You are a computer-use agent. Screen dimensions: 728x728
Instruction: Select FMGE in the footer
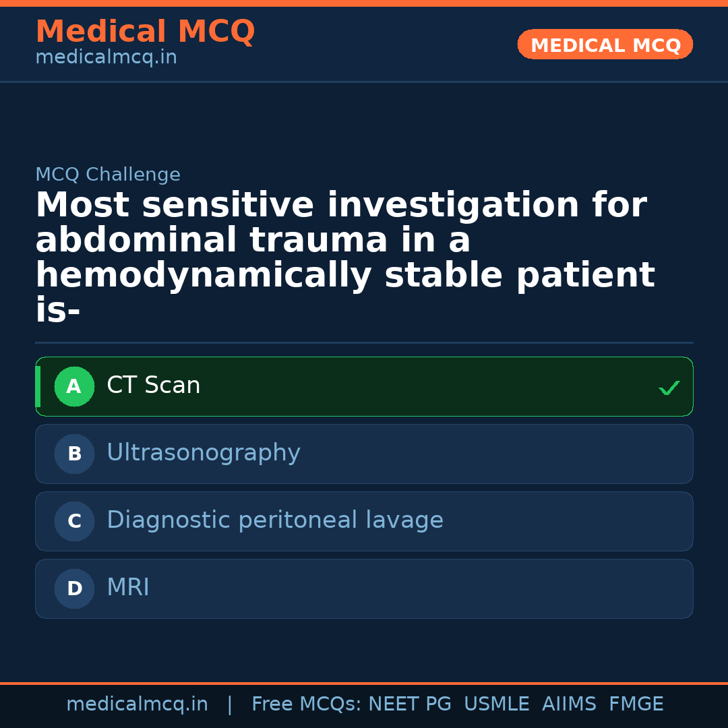point(636,704)
